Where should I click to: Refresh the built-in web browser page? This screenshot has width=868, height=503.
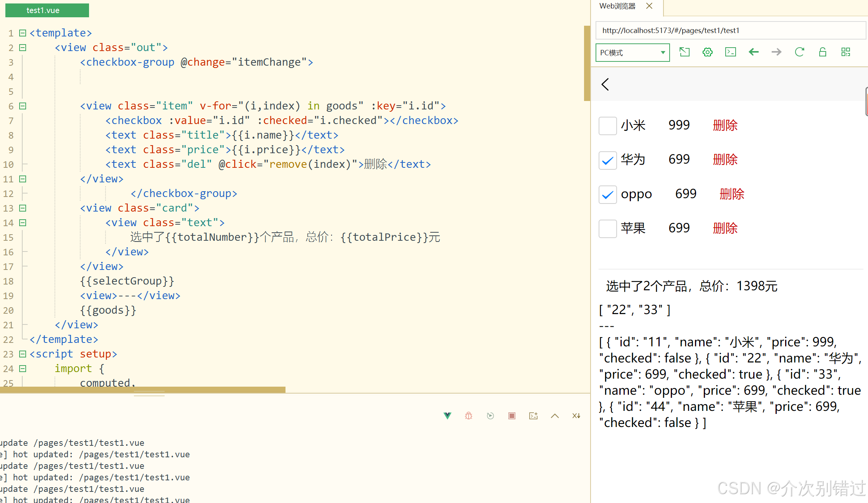click(x=799, y=52)
